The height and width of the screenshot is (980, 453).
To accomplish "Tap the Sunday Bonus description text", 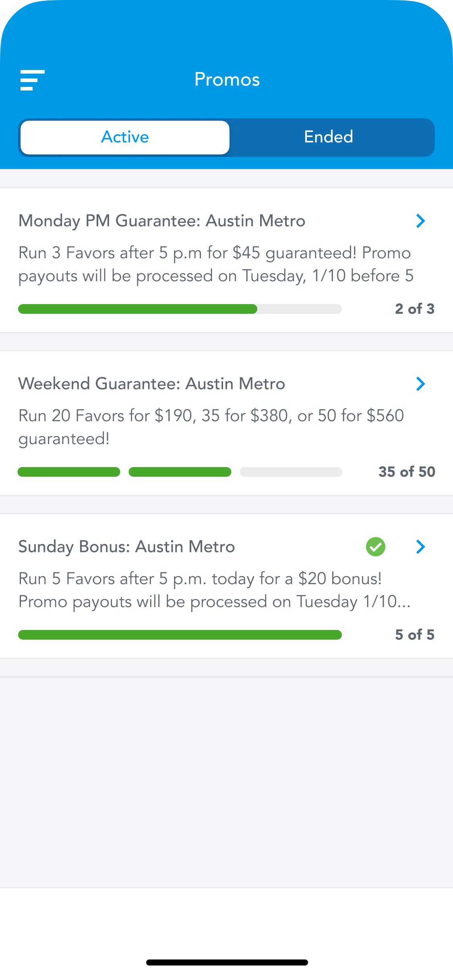I will (x=214, y=590).
